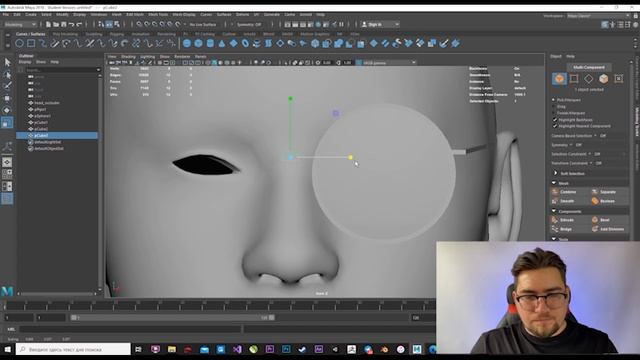Screen dimensions: 640x360
Task: Select pSphere1 in Outliner
Action: pos(42,116)
